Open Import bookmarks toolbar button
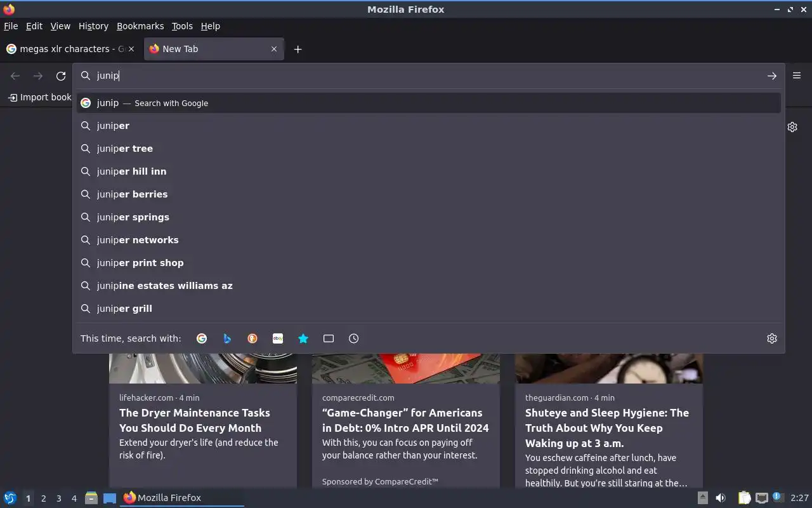The width and height of the screenshot is (812, 508). pyautogui.click(x=39, y=97)
